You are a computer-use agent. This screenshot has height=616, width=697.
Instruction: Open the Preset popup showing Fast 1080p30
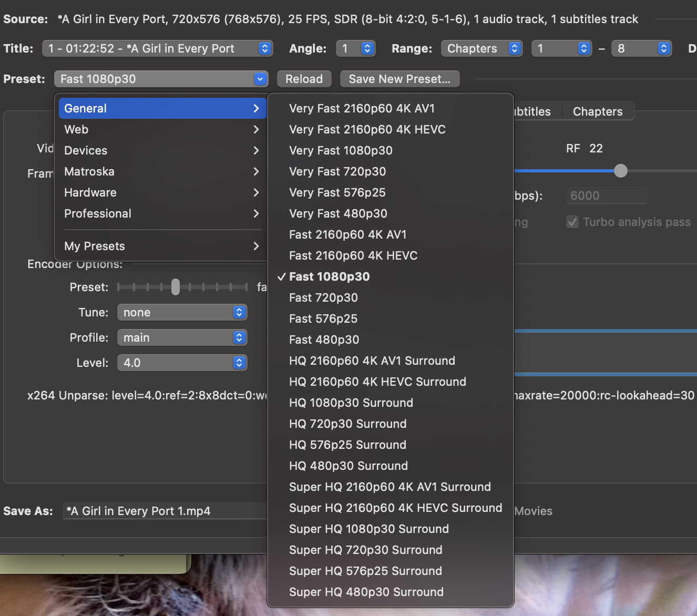tap(161, 79)
